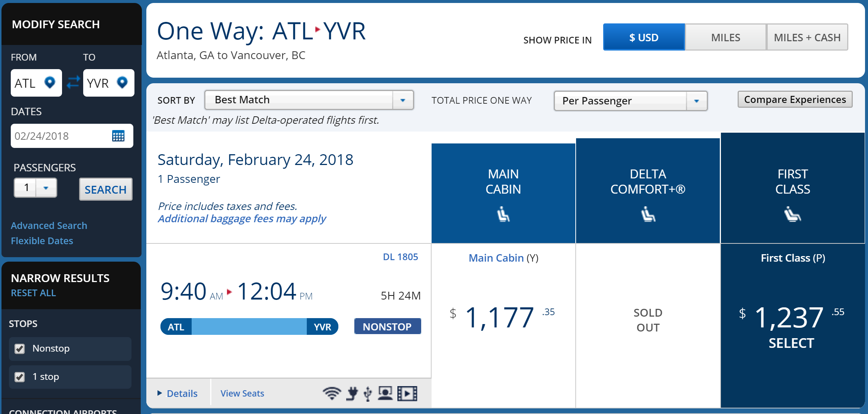The width and height of the screenshot is (868, 414).
Task: Open the Per Passenger price dropdown
Action: (x=696, y=101)
